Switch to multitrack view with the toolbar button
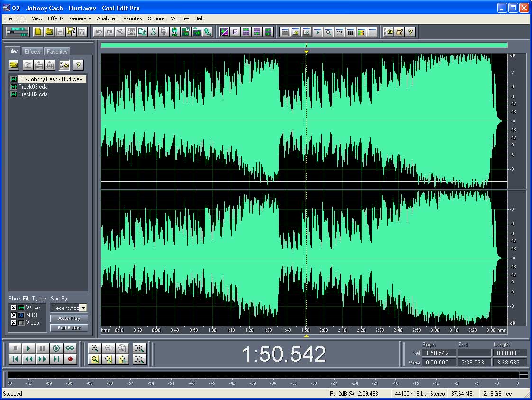The width and height of the screenshot is (532, 400). coord(17,32)
